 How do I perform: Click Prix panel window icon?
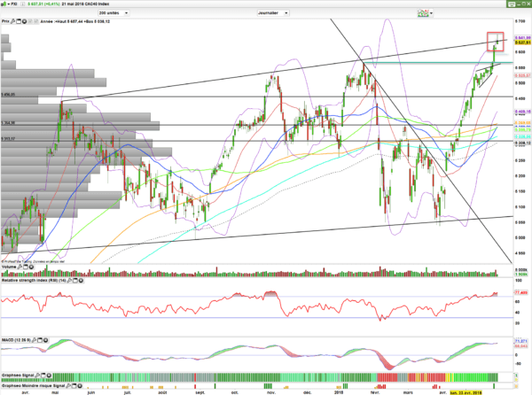(19, 21)
